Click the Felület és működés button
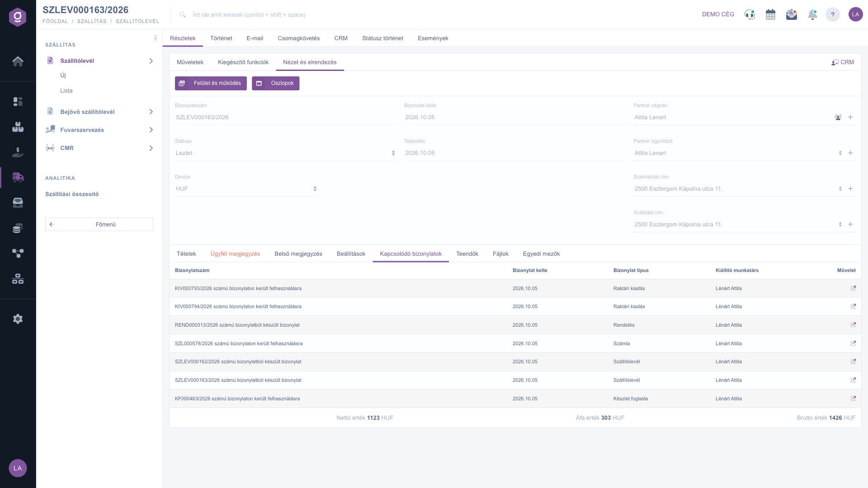Screen dimensions: 868x488 [x=211, y=83]
